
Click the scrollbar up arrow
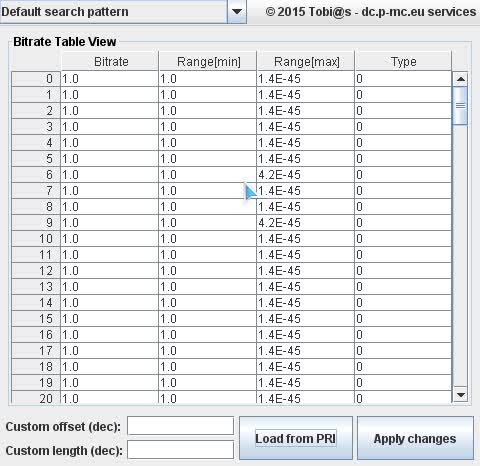[461, 79]
